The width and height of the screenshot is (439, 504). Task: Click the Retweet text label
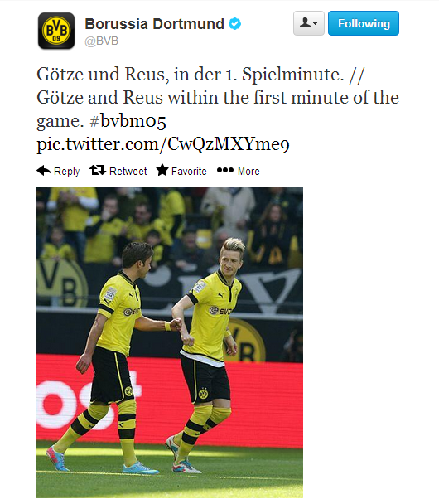pyautogui.click(x=128, y=172)
